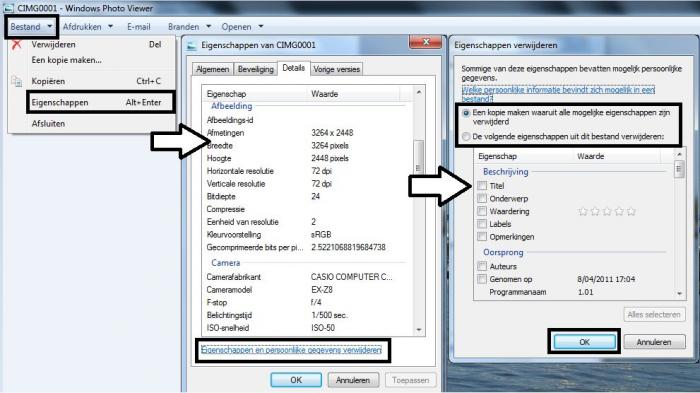Open the Vorige versies tab

[x=336, y=69]
